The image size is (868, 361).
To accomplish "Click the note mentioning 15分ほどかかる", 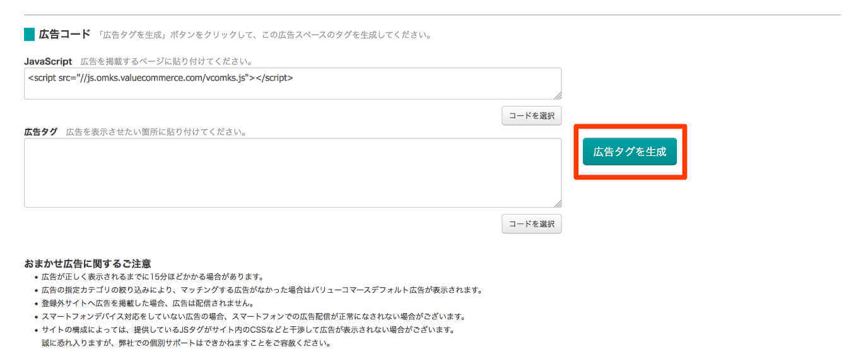I will [152, 276].
